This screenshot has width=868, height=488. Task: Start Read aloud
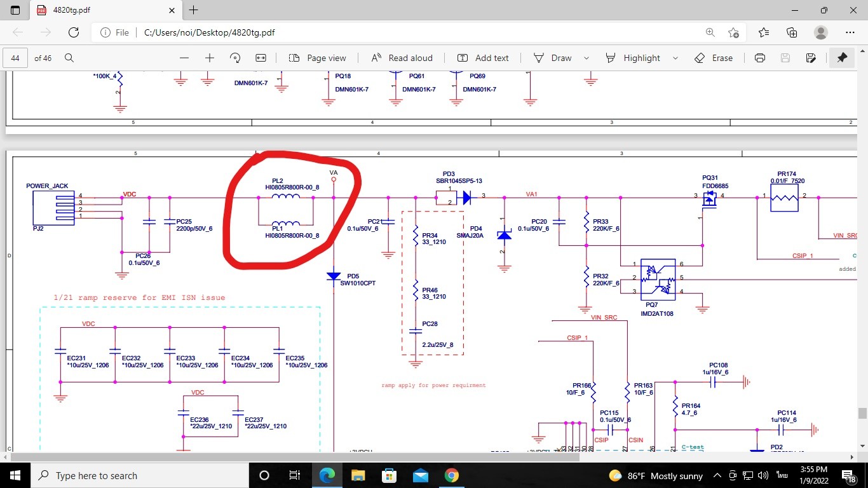402,58
